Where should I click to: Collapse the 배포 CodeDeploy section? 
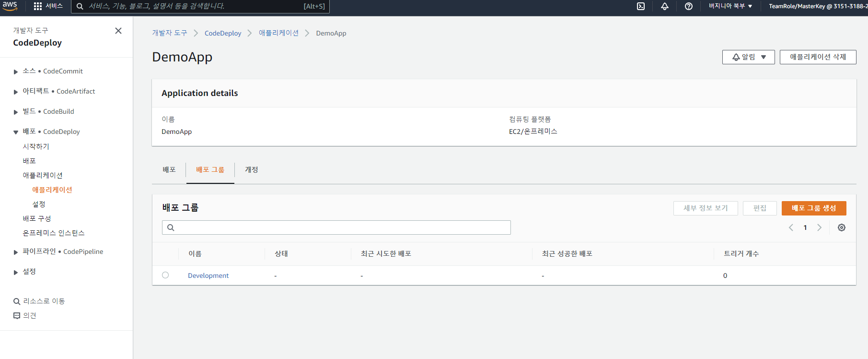tap(16, 132)
